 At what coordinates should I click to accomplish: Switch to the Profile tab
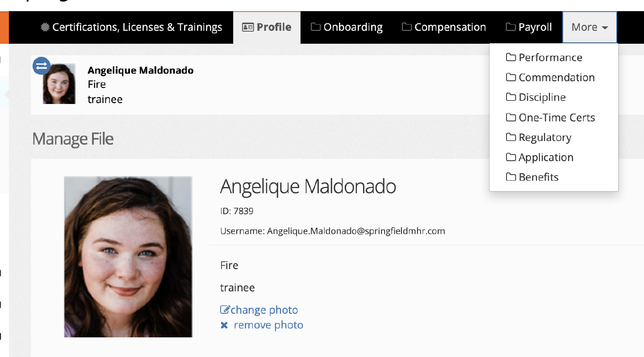pyautogui.click(x=267, y=27)
